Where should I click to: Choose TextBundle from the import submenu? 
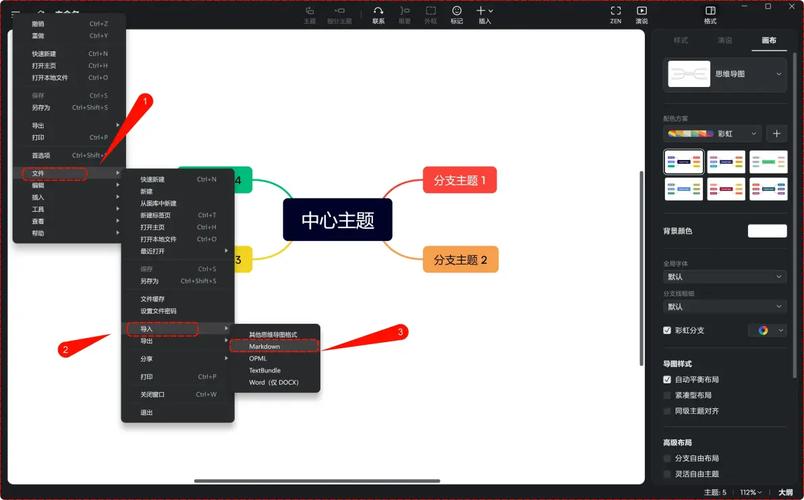(x=274, y=370)
